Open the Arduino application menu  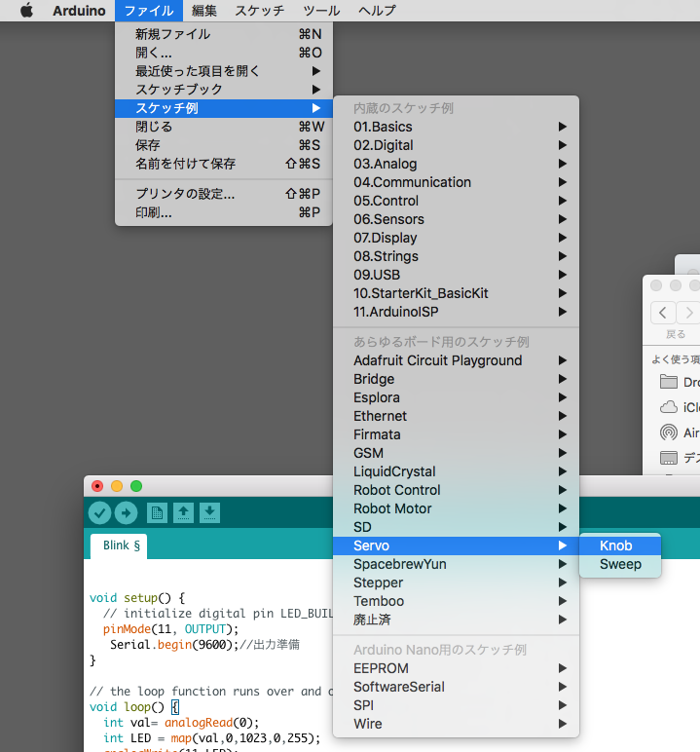click(x=79, y=11)
